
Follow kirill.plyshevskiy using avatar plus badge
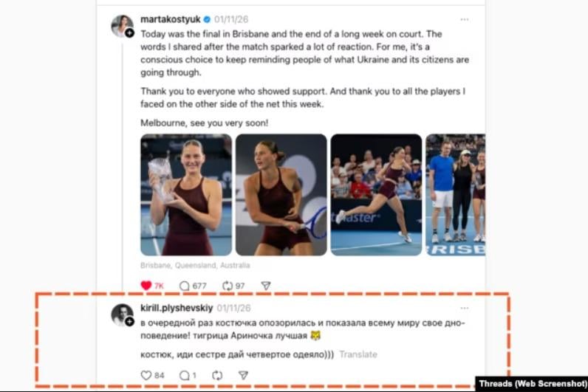click(129, 322)
